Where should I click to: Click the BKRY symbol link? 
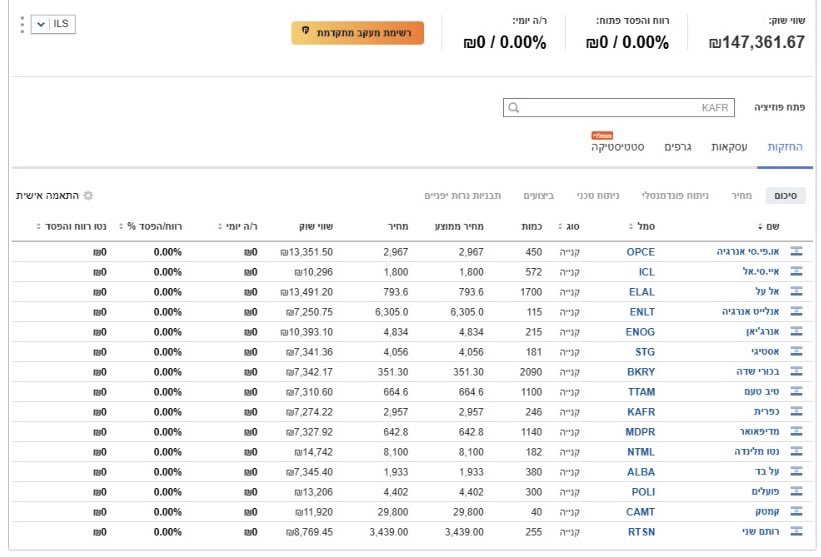[x=641, y=372]
